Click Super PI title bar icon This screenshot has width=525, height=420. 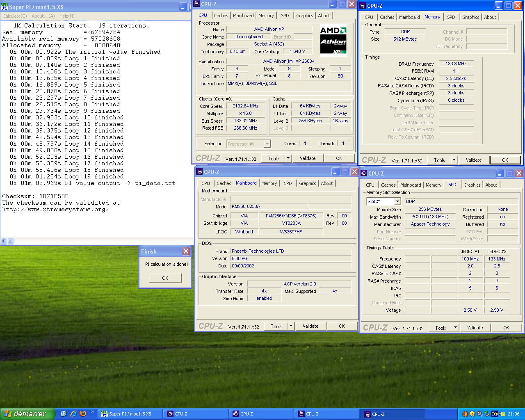[5, 7]
